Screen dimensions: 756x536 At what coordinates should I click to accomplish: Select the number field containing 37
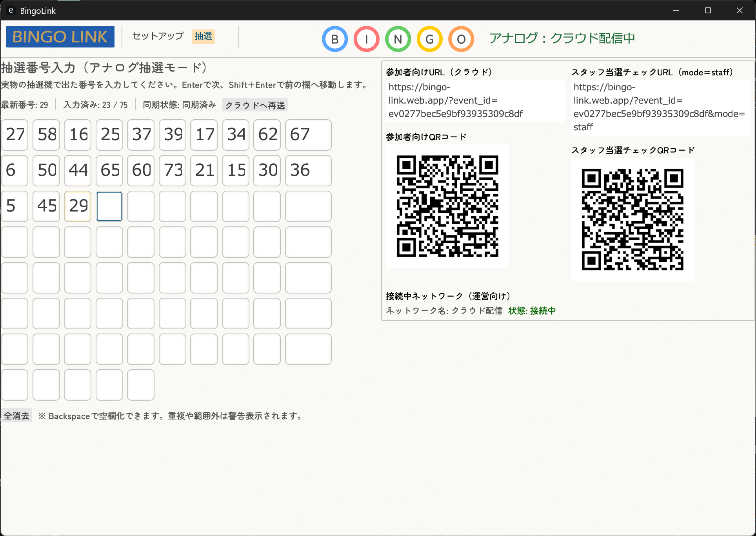141,135
